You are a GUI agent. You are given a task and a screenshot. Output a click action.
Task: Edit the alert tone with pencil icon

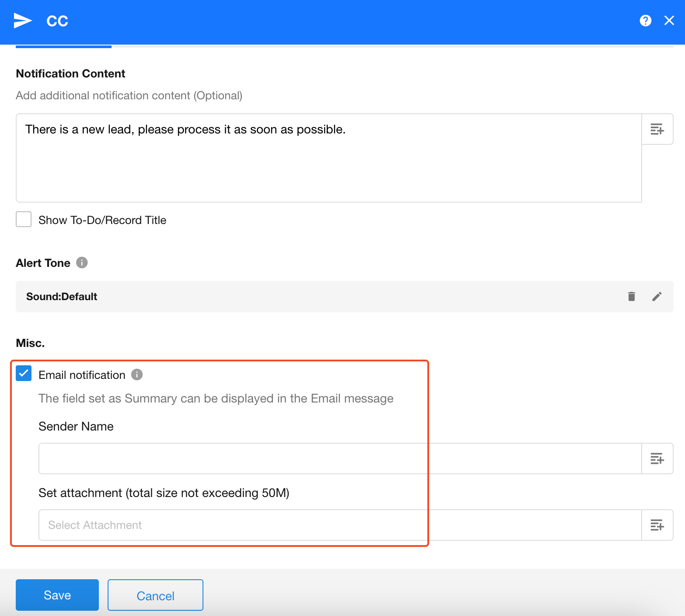(x=657, y=297)
